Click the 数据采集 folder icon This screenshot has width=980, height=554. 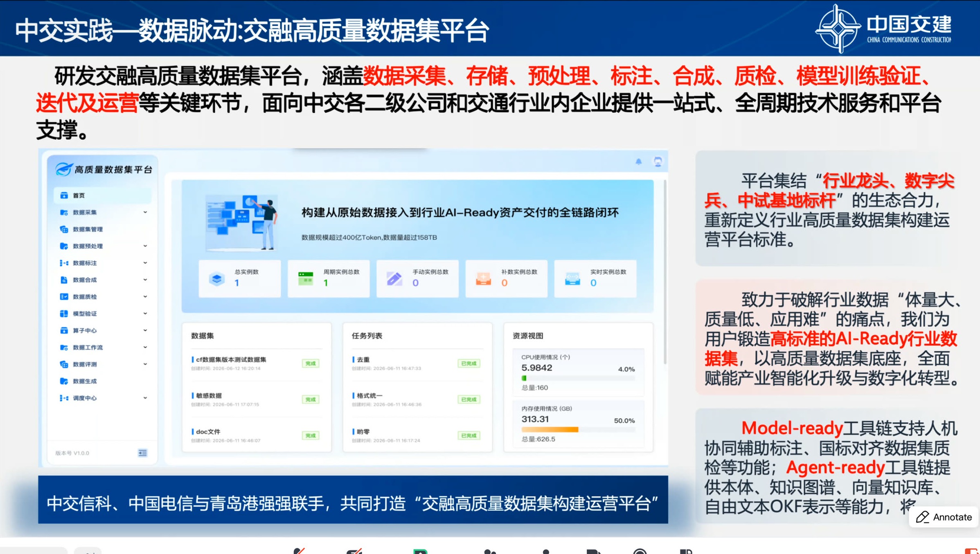tap(64, 212)
